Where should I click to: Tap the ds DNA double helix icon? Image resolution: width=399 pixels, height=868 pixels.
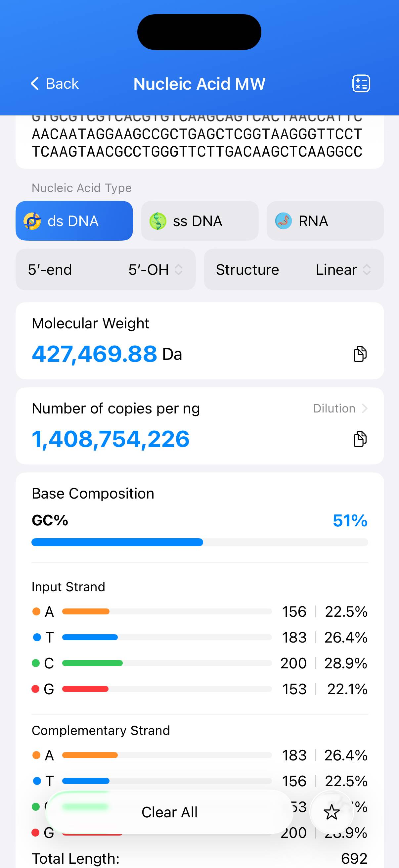[32, 221]
